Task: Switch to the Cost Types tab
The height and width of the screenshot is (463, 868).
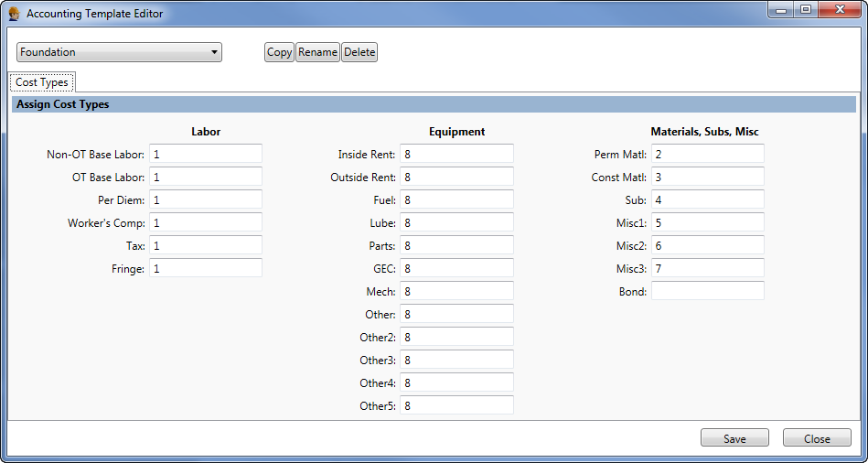Action: (x=42, y=82)
